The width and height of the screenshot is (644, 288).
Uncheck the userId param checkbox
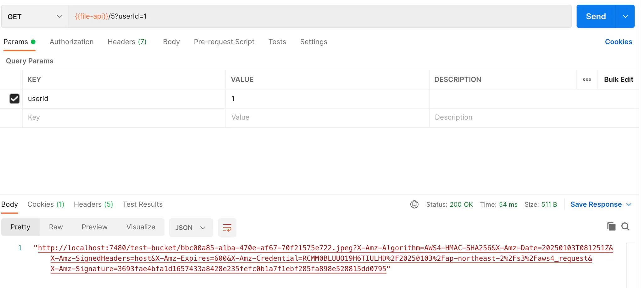coord(14,99)
